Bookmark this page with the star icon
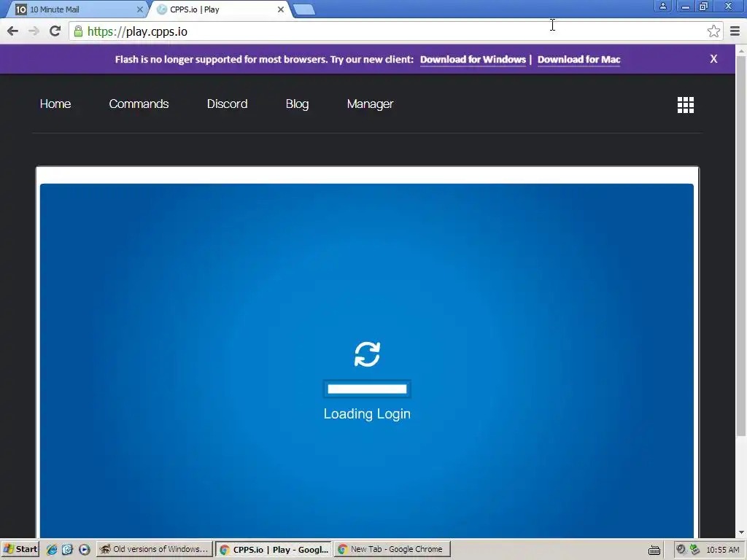 [x=713, y=31]
